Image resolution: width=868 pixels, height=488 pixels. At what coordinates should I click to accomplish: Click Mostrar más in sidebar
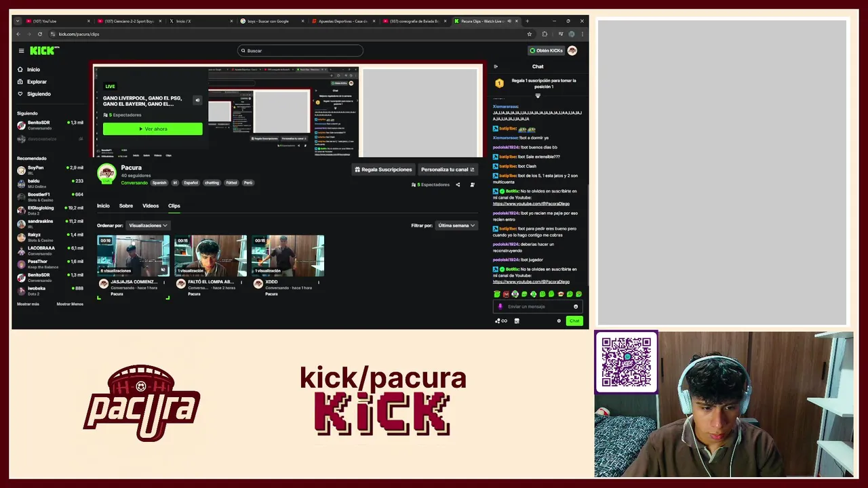[28, 304]
